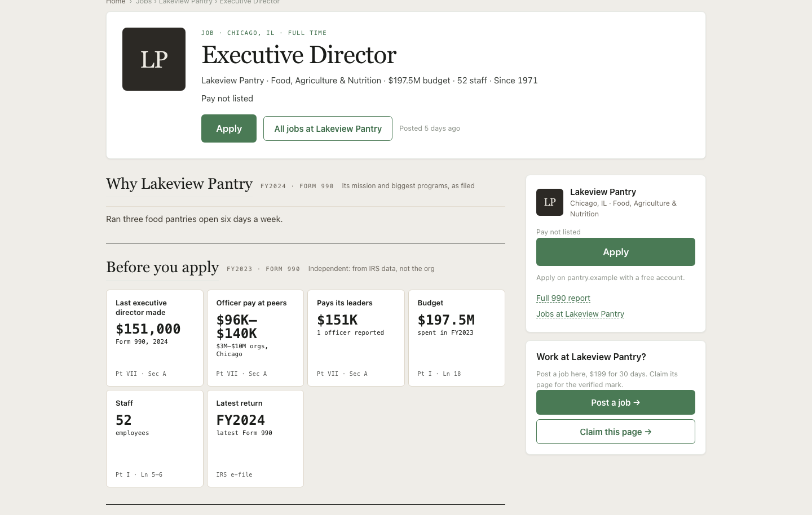Select the Last executive director made card
This screenshot has height=515, width=812.
tap(155, 338)
